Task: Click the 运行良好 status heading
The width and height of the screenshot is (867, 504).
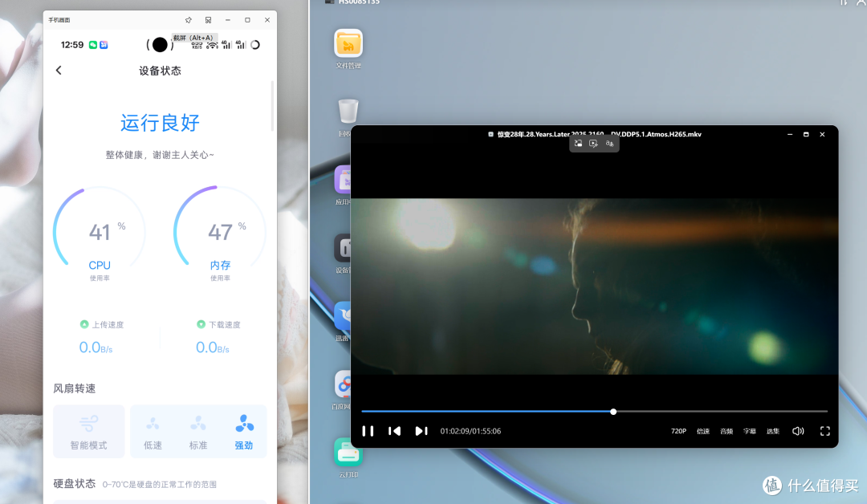Action: [160, 123]
